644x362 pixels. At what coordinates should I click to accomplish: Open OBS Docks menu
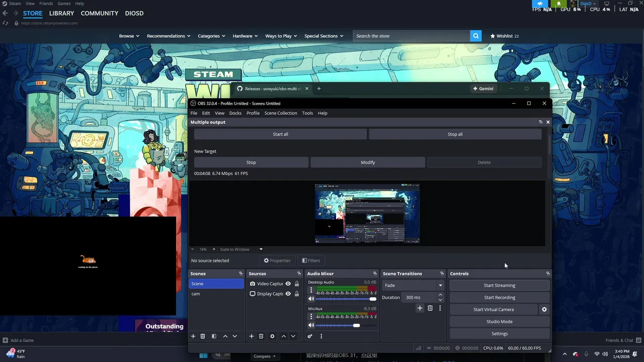(x=235, y=113)
